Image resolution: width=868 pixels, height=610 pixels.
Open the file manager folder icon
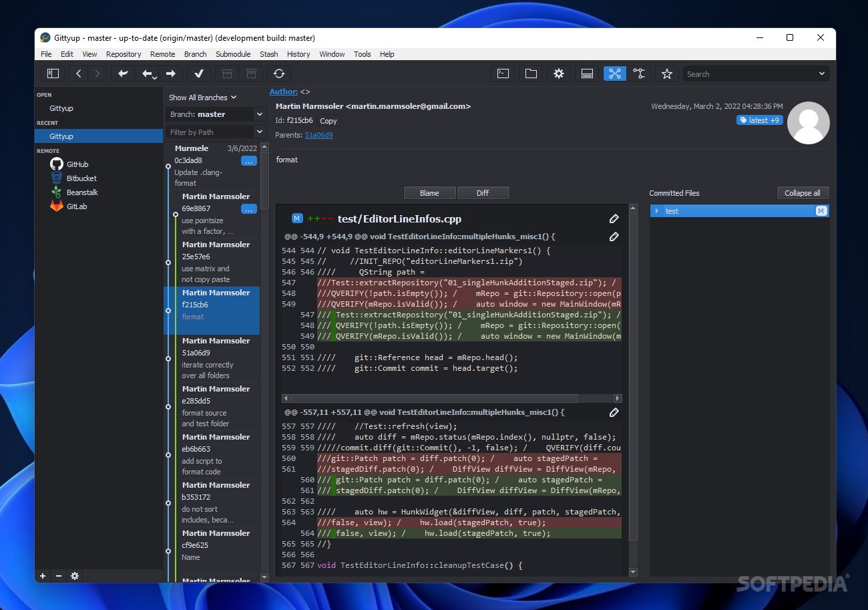click(531, 73)
